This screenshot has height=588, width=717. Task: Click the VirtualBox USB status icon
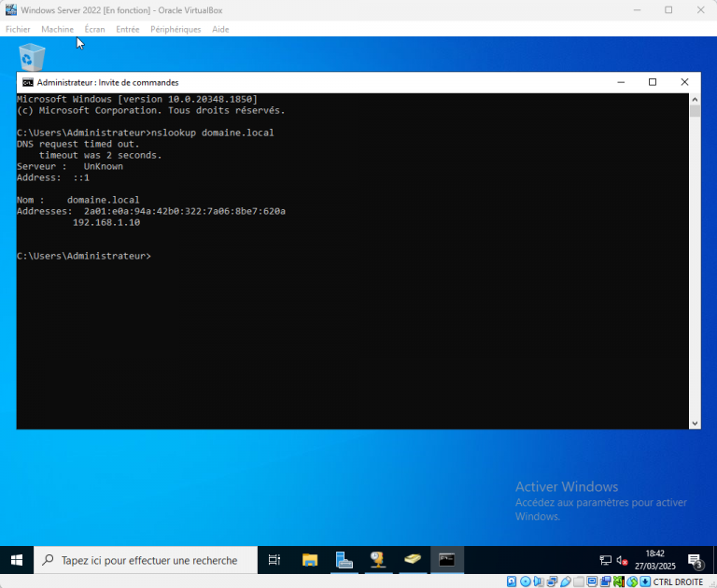pos(566,581)
